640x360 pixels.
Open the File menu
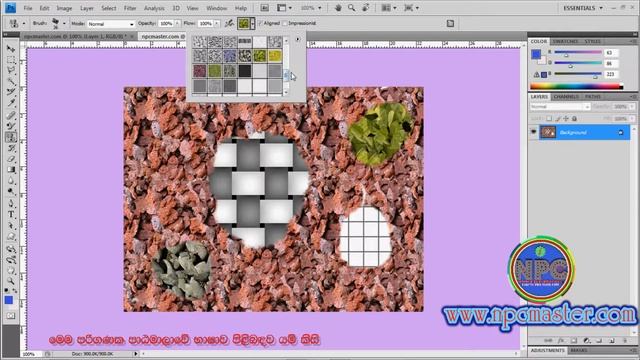pyautogui.click(x=28, y=8)
